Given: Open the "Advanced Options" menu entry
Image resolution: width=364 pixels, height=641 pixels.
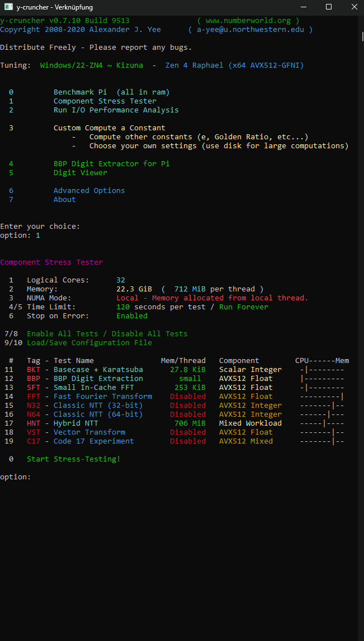Looking at the screenshot, I should pyautogui.click(x=89, y=191).
